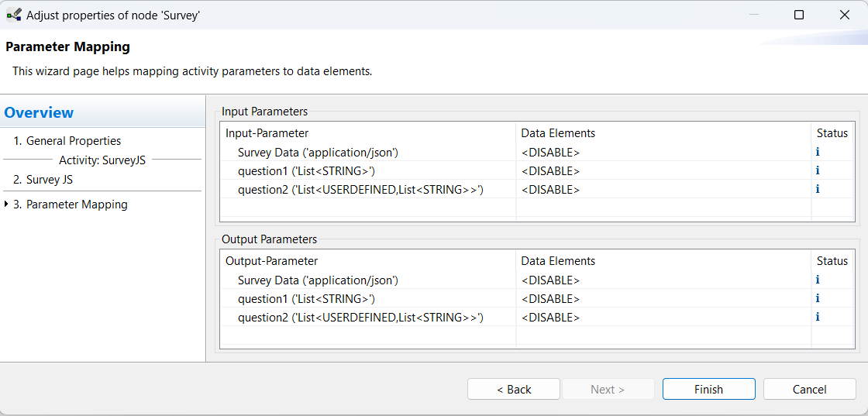
Task: Click info status icon for input Survey Data
Action: click(x=818, y=153)
